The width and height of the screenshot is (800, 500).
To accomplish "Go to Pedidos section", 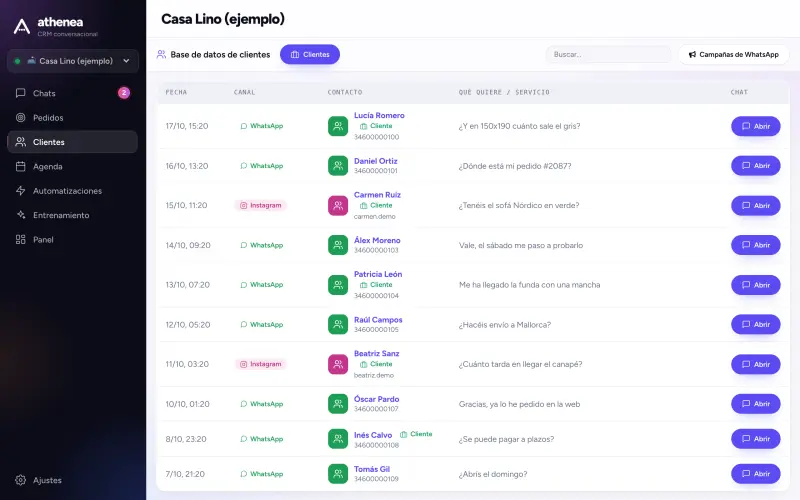I will (72, 118).
